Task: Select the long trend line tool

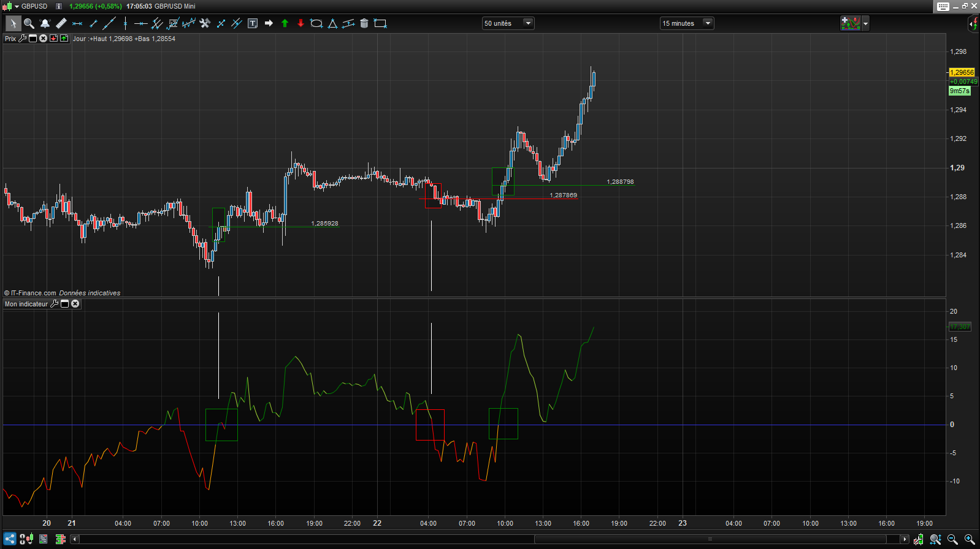Action: [109, 23]
